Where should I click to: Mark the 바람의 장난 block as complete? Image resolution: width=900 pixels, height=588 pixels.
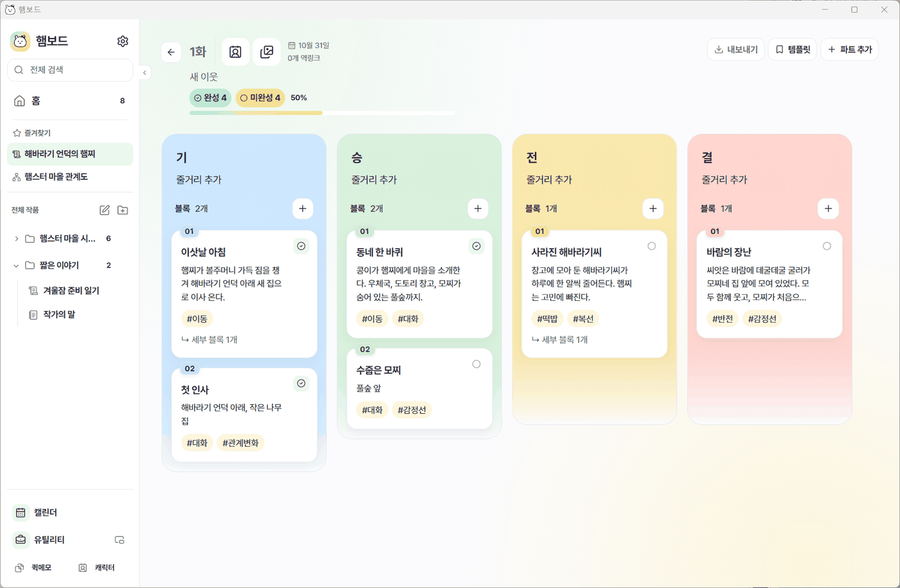pyautogui.click(x=827, y=246)
